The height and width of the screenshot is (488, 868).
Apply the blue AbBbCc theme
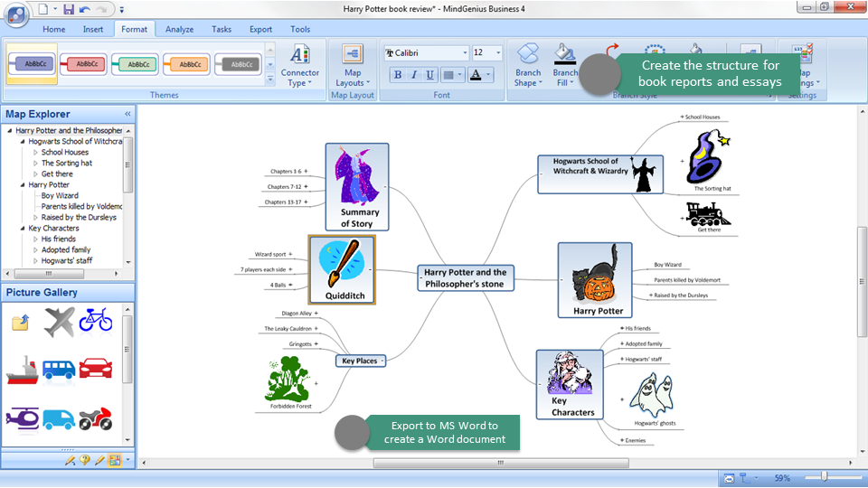pos(33,64)
